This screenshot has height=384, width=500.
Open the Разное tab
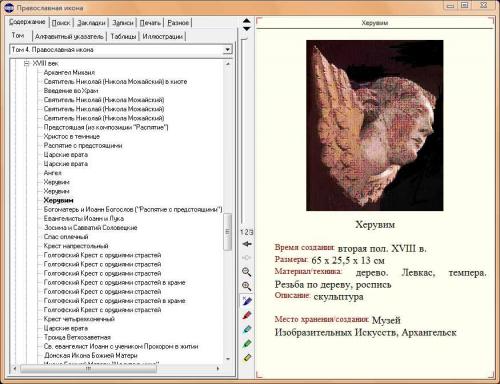click(x=178, y=23)
